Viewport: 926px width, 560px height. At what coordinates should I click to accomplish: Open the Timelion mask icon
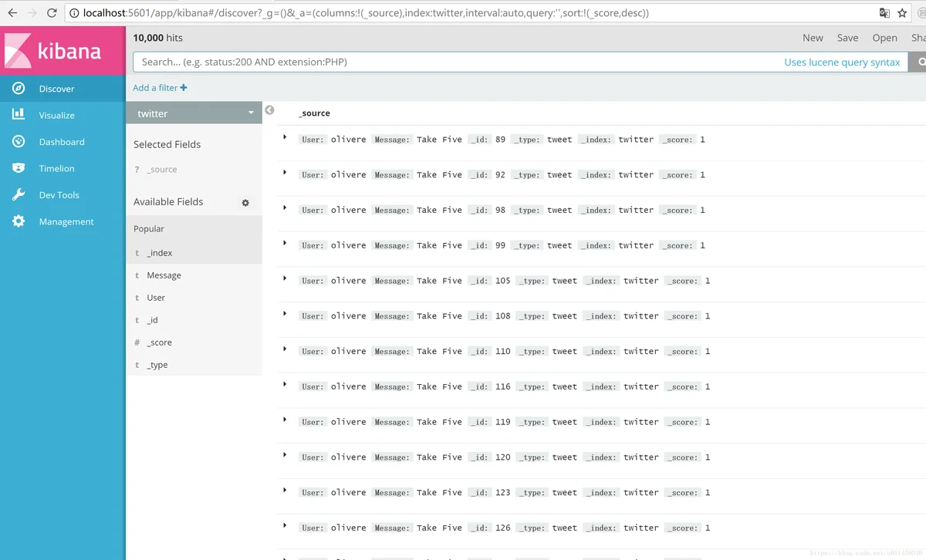point(19,168)
